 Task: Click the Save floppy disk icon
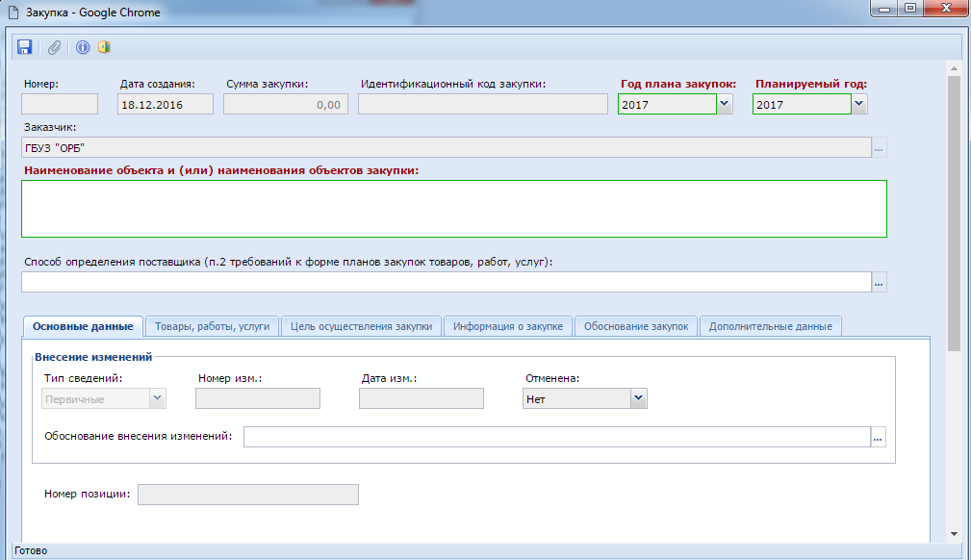click(25, 47)
